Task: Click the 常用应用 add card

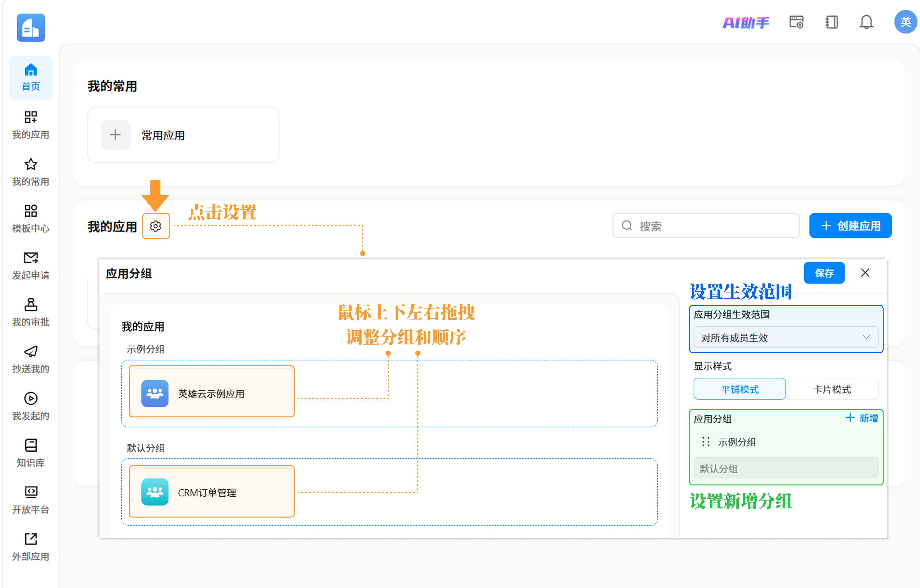Action: pos(183,135)
